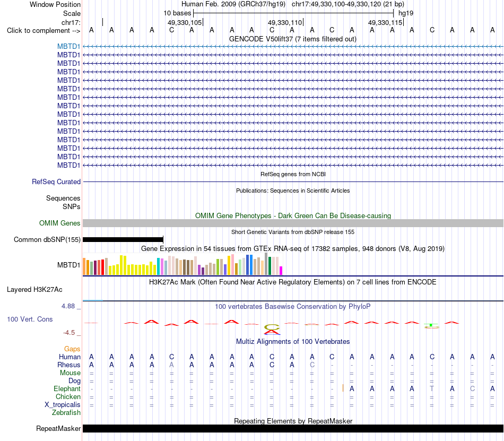Click the "RefSeq Curated" track label
This screenshot has height=441, width=504.
point(56,181)
